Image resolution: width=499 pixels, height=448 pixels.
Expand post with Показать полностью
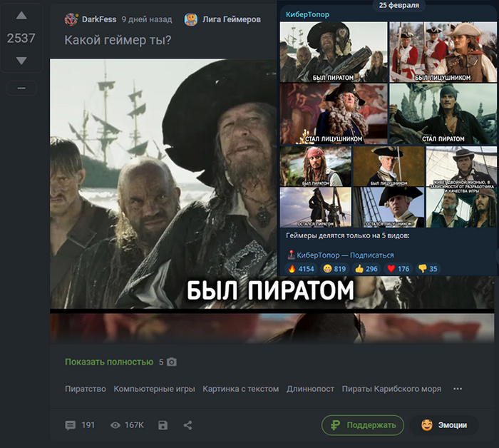pyautogui.click(x=109, y=362)
